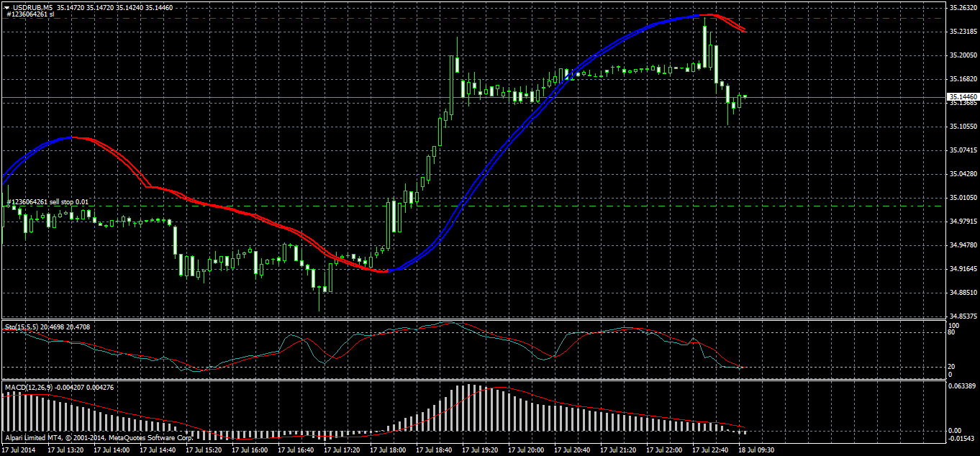Click the 18 Jul 09:30 time label
Screen dimensions: 980x456
(756, 450)
